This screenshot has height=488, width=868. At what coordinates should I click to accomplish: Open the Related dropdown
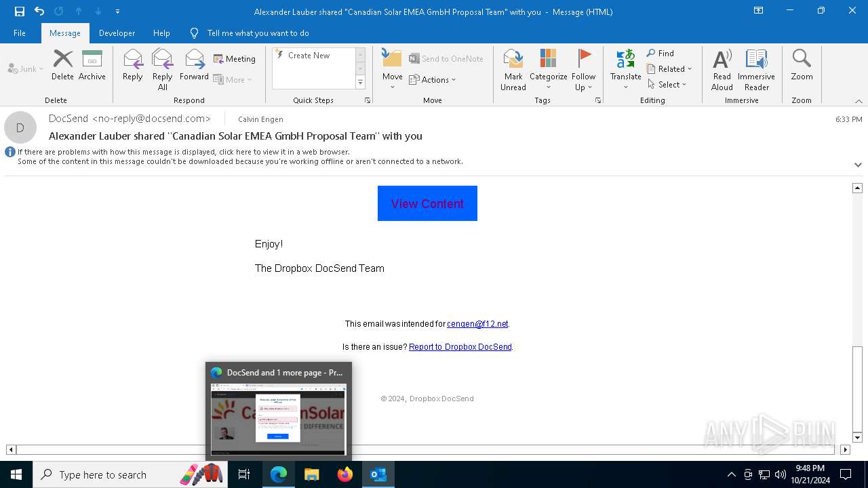(x=669, y=69)
